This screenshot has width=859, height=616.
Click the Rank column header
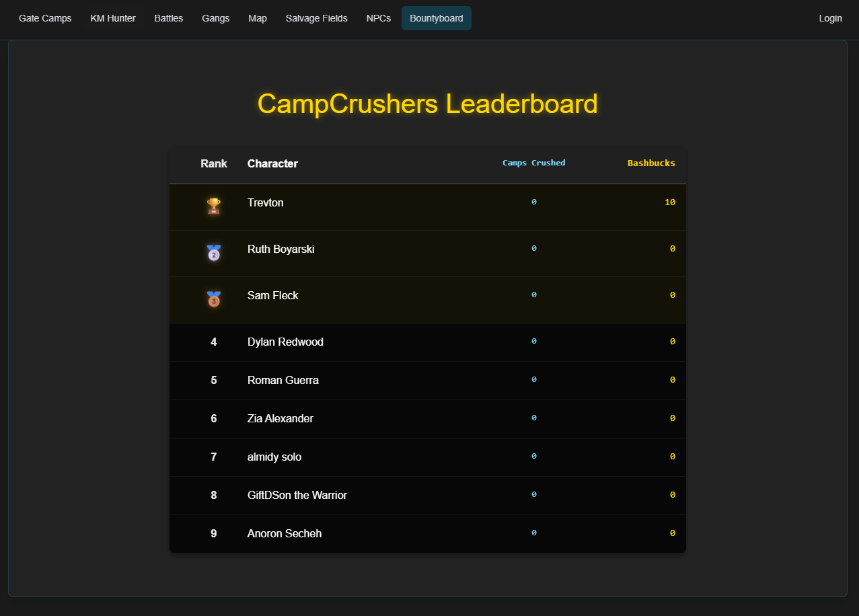tap(213, 163)
